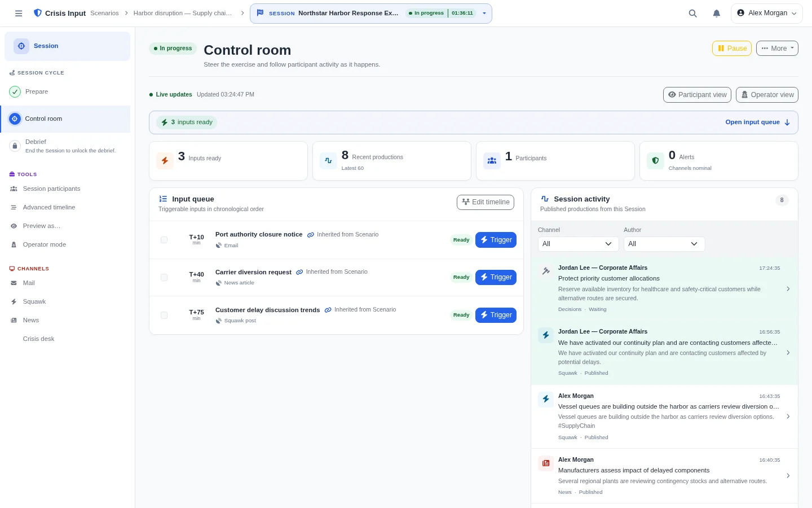The image size is (812, 508).
Task: Switch to Operator view
Action: pyautogui.click(x=767, y=95)
